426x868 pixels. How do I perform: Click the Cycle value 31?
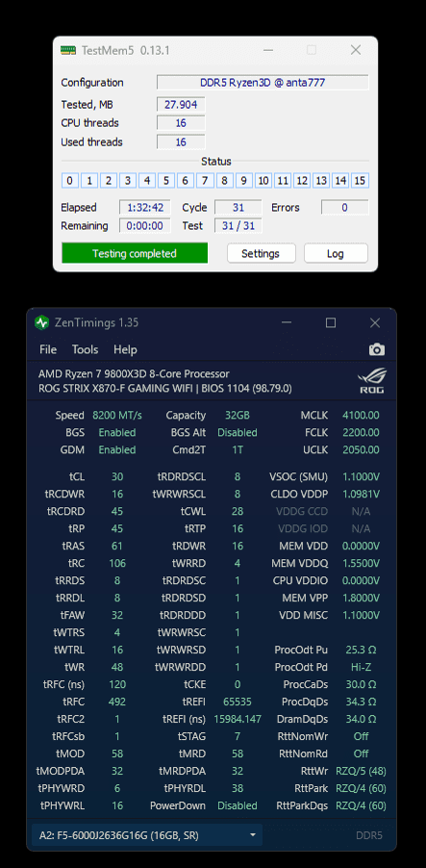238,208
